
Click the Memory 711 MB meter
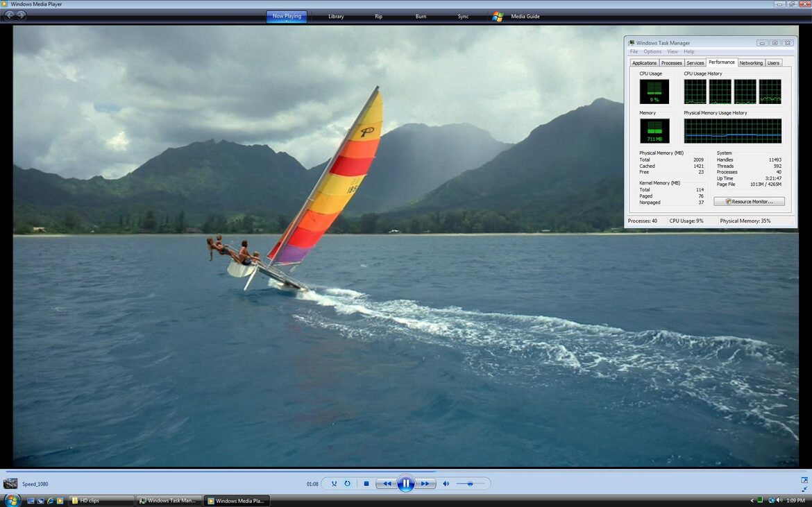654,131
